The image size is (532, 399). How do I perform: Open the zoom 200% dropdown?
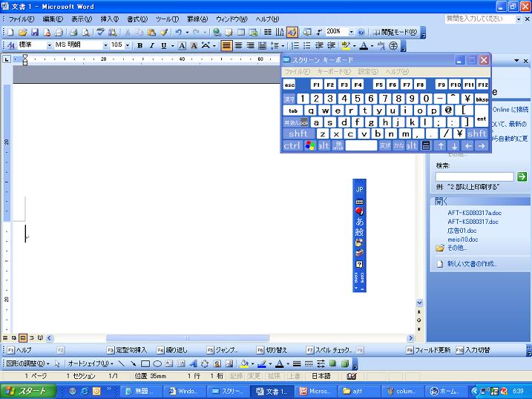[351, 32]
